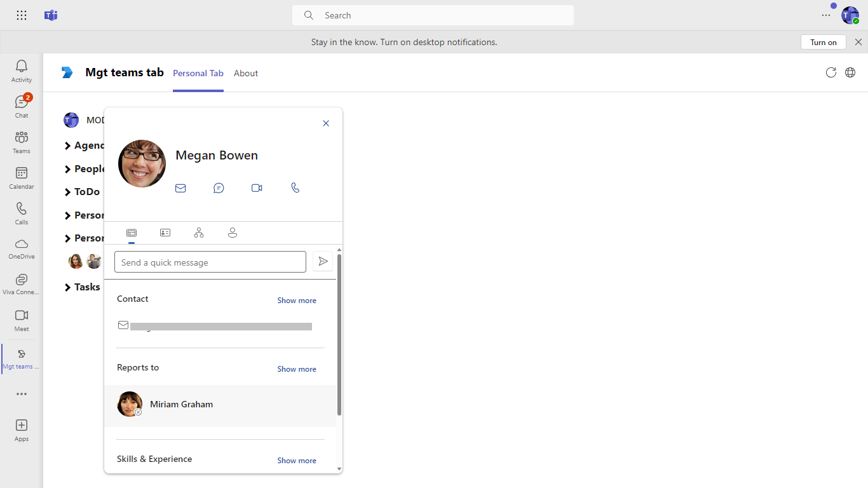The height and width of the screenshot is (488, 868).
Task: Click the person card scrollbar thumb
Action: [x=339, y=335]
